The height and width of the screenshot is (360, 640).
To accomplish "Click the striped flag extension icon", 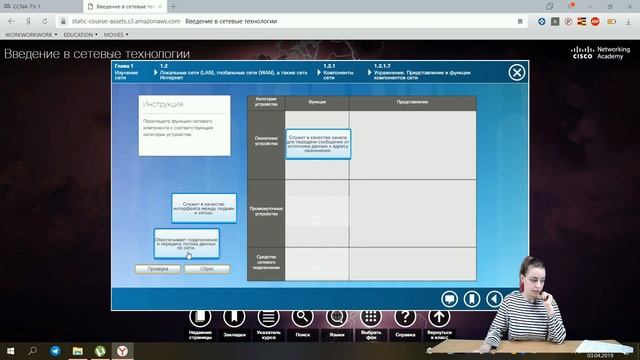I will point(582,21).
